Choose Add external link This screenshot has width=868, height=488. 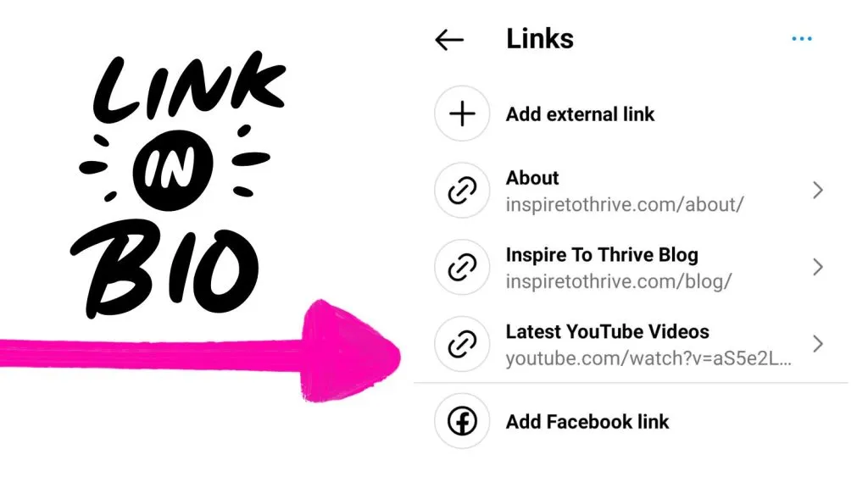pyautogui.click(x=580, y=114)
